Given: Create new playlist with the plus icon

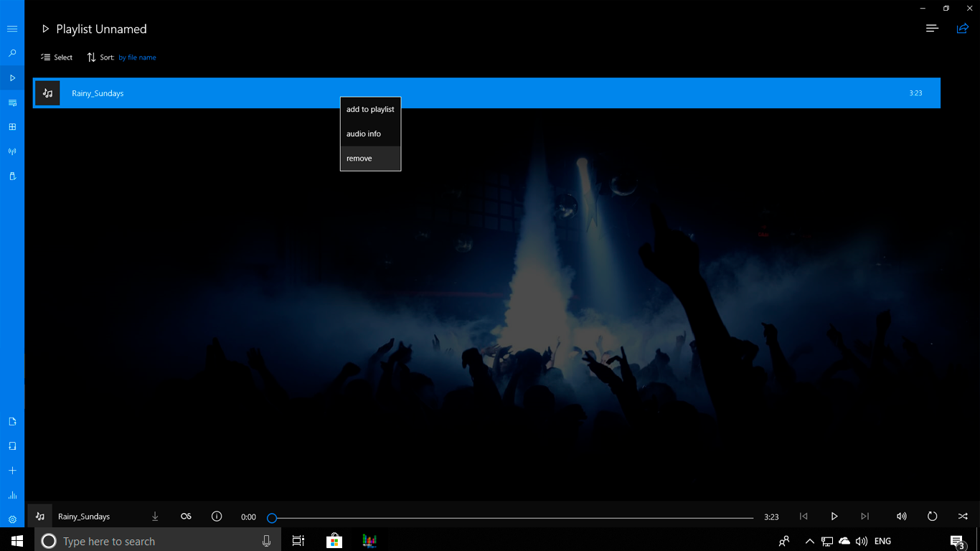Looking at the screenshot, I should coord(11,470).
